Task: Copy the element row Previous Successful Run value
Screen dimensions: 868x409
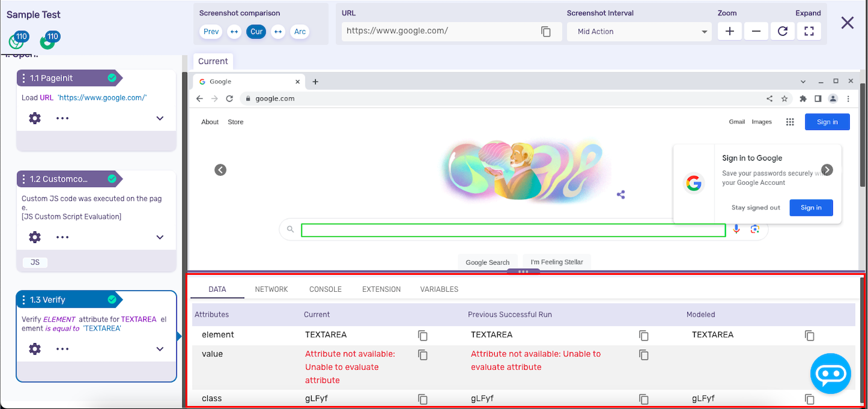Action: click(x=644, y=335)
